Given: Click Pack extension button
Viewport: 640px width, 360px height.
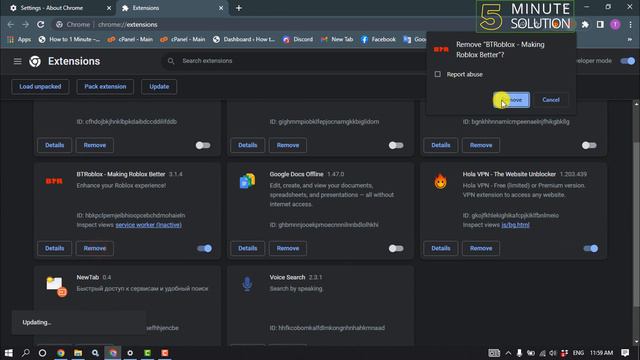Looking at the screenshot, I should (105, 87).
